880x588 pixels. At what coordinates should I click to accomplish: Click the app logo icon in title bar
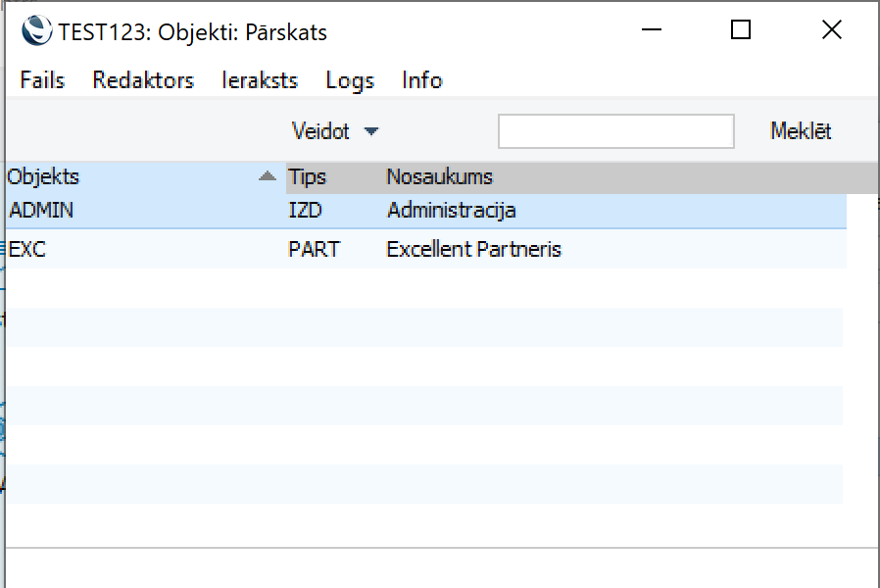coord(37,31)
